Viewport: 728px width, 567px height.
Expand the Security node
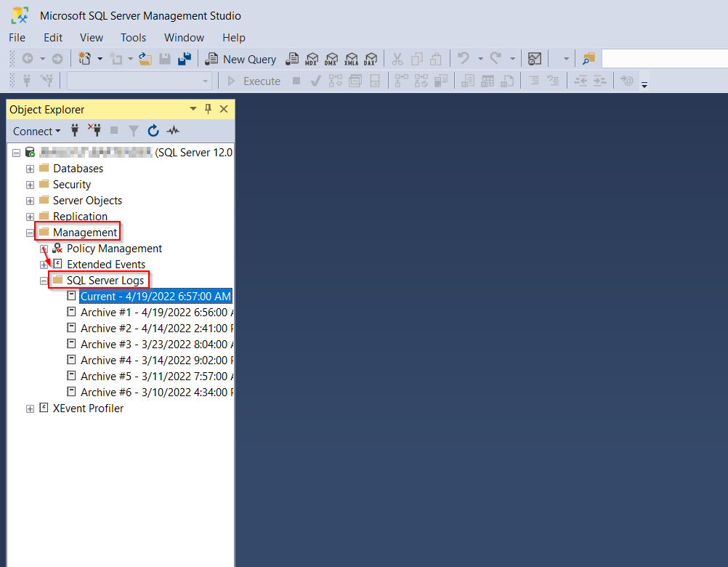coord(31,185)
